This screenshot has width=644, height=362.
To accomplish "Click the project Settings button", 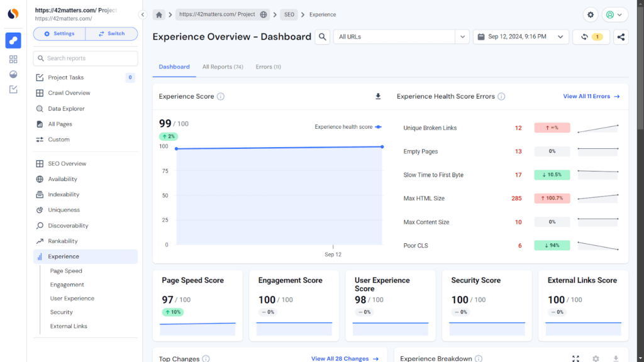I will click(59, 34).
